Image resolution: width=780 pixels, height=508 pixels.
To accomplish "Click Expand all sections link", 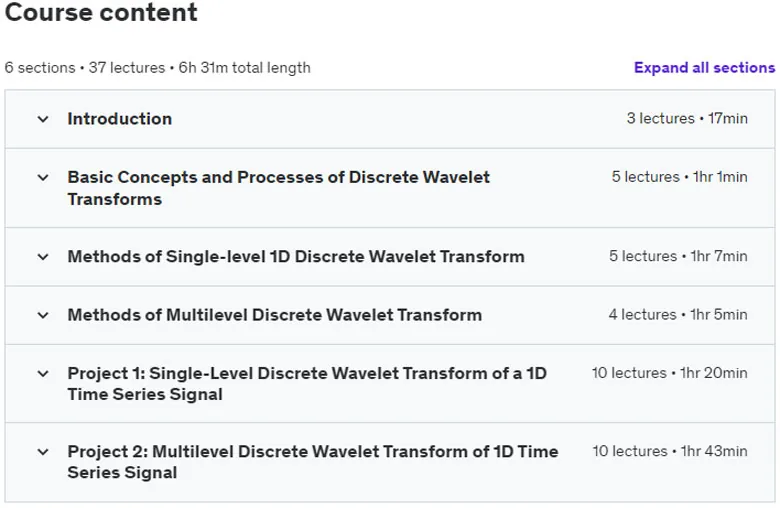I will click(x=704, y=68).
